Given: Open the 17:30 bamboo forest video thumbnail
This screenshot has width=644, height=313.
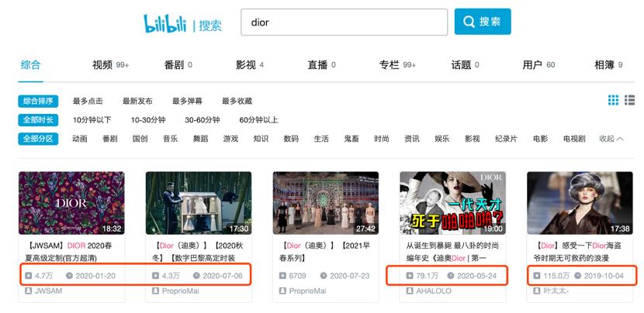Looking at the screenshot, I should 199,203.
